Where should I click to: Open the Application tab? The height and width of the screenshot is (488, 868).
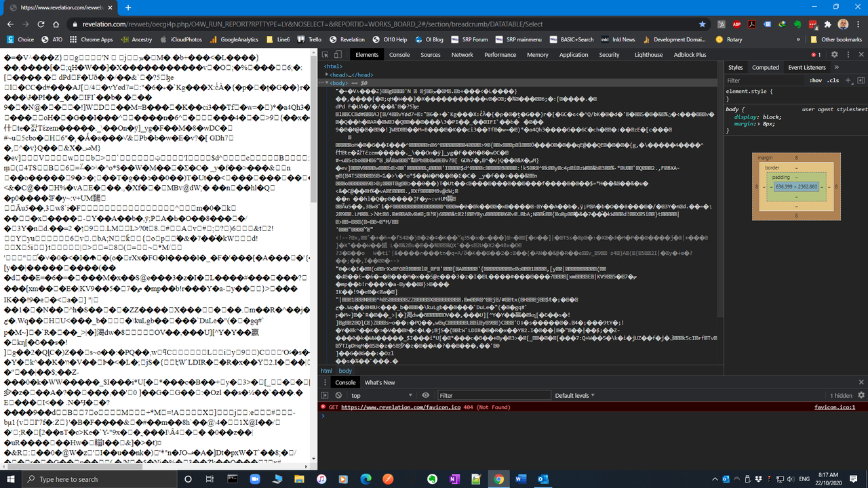[x=574, y=55]
